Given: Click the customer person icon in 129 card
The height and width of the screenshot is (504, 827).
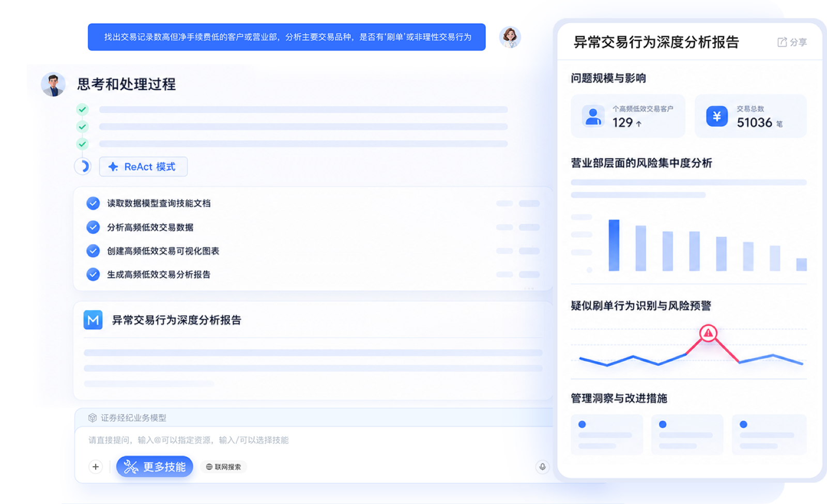Looking at the screenshot, I should coord(593,116).
